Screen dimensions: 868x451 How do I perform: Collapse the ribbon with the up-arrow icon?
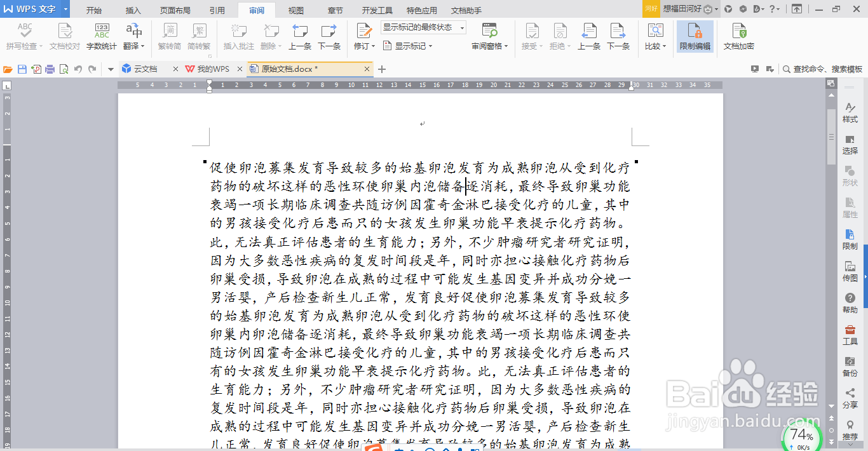(797, 9)
